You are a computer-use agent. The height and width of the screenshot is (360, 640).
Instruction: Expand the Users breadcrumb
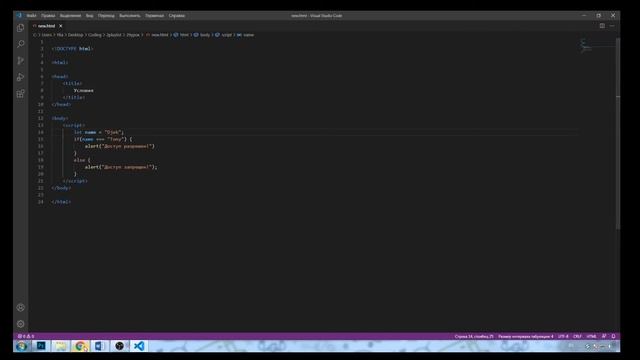point(47,35)
